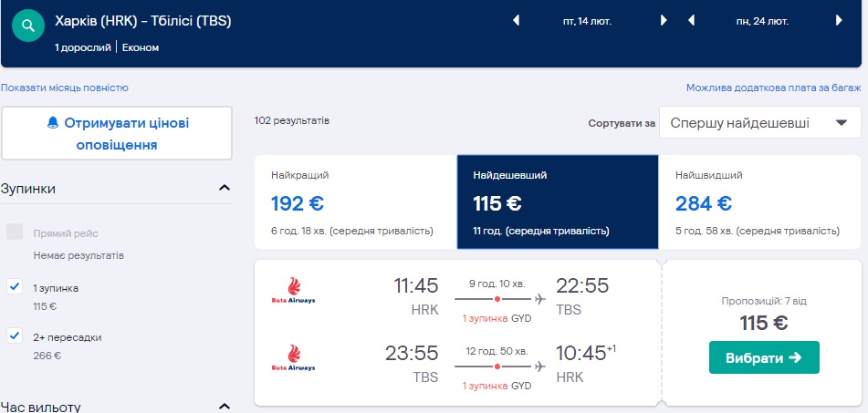Click Buta Airways logo on return flight
The width and height of the screenshot is (868, 413).
coord(294,356)
